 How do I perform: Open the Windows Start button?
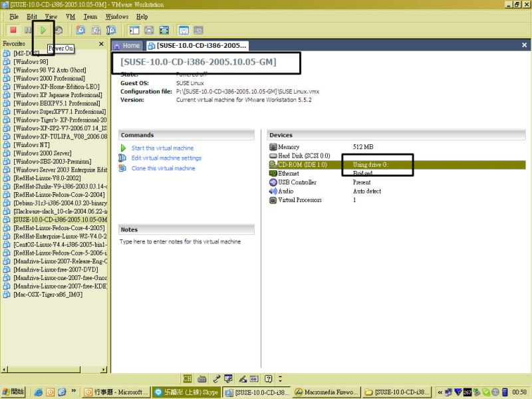13,392
